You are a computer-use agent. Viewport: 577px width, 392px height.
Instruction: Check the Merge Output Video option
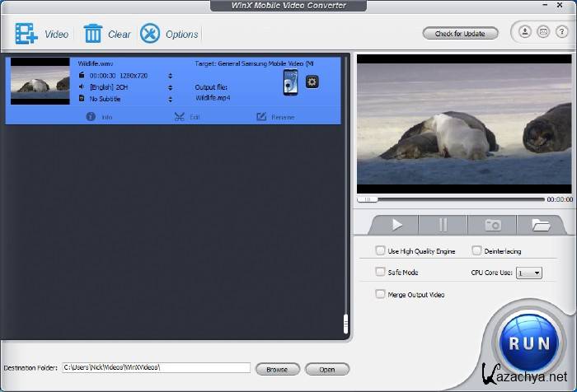pos(380,293)
